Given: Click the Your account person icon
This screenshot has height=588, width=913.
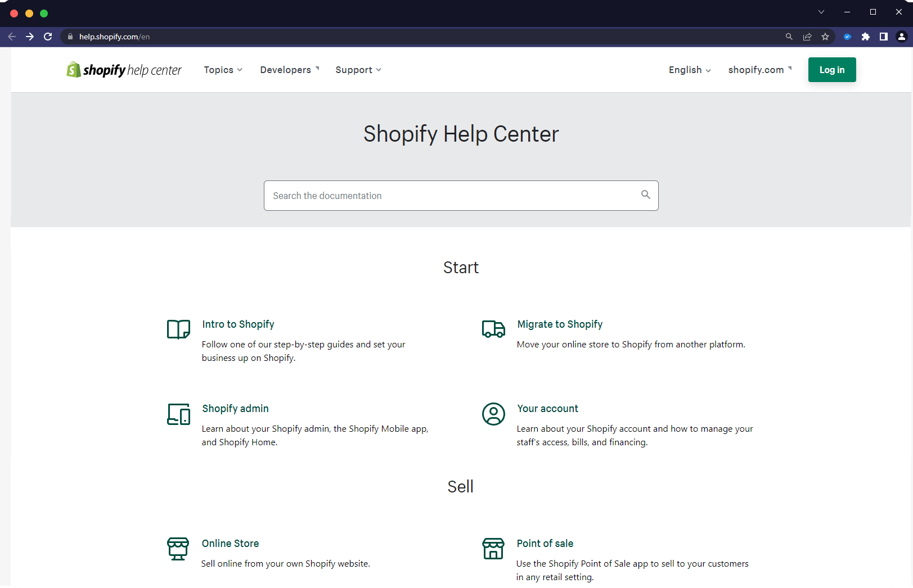Looking at the screenshot, I should [x=493, y=414].
